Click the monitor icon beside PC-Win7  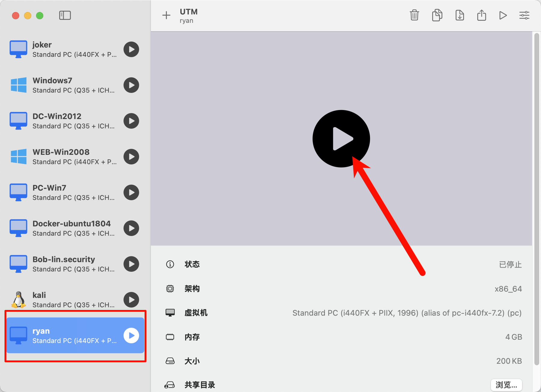(19, 192)
